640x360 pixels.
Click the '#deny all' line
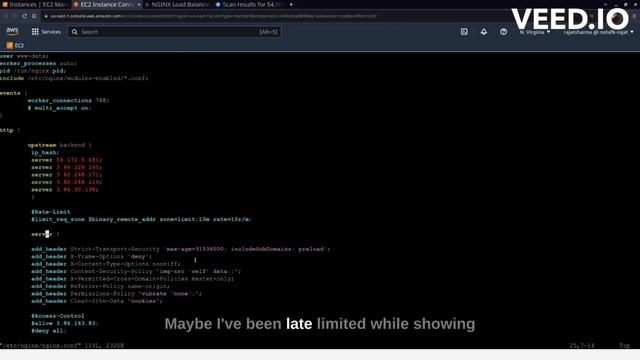(49, 331)
